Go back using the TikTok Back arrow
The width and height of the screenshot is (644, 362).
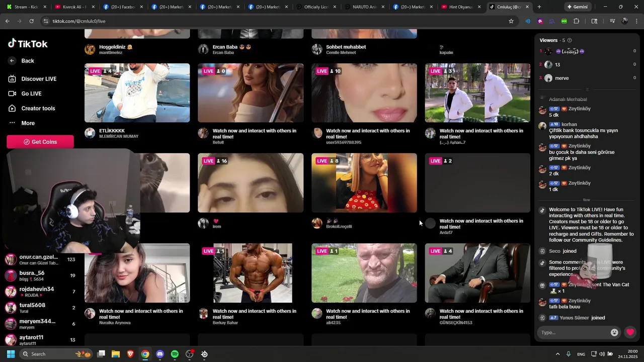(x=12, y=61)
